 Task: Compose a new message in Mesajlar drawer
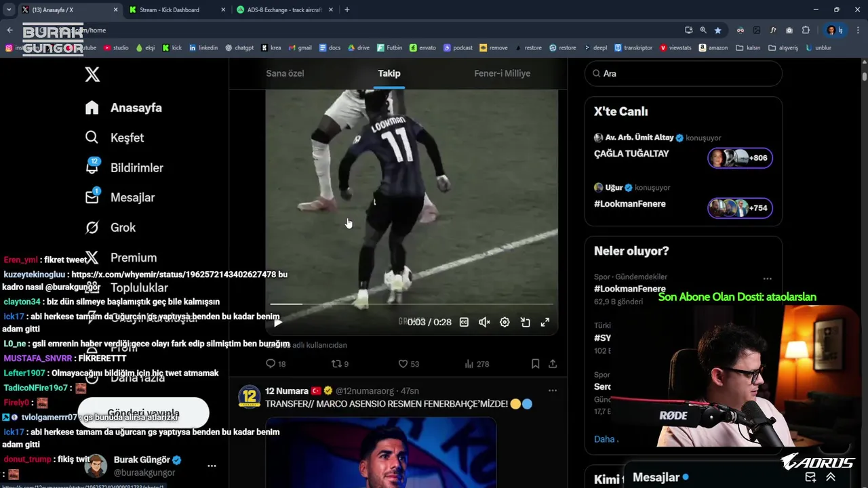(x=810, y=477)
